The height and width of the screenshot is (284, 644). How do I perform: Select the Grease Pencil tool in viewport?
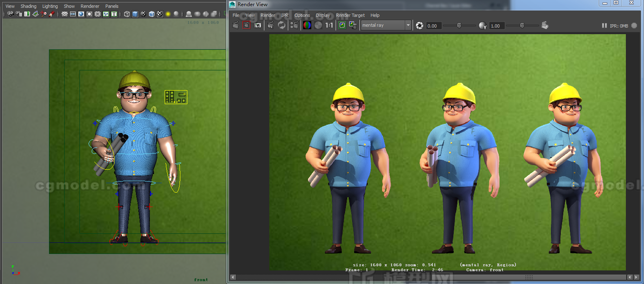(x=52, y=14)
